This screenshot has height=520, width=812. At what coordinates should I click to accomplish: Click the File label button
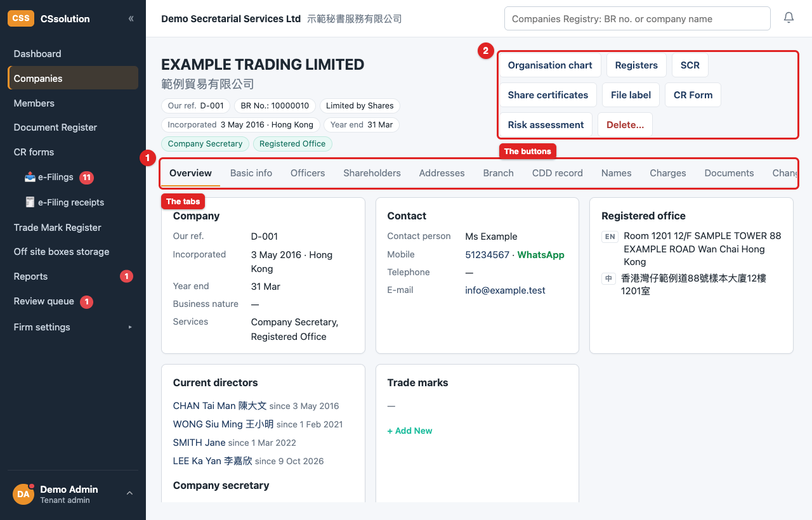tap(631, 95)
